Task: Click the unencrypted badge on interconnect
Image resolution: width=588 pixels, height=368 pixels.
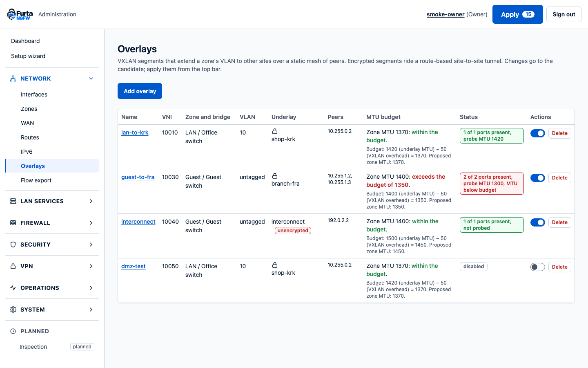Action: [x=293, y=231]
